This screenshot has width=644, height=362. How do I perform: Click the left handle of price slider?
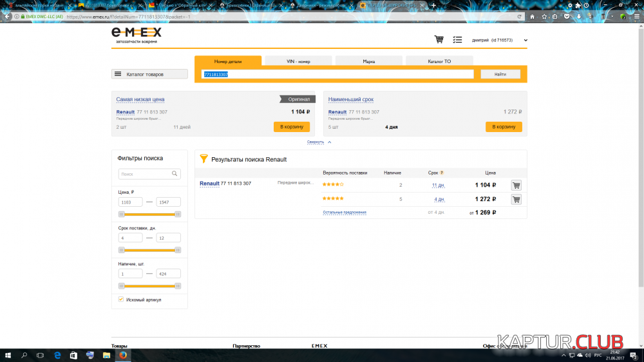121,214
